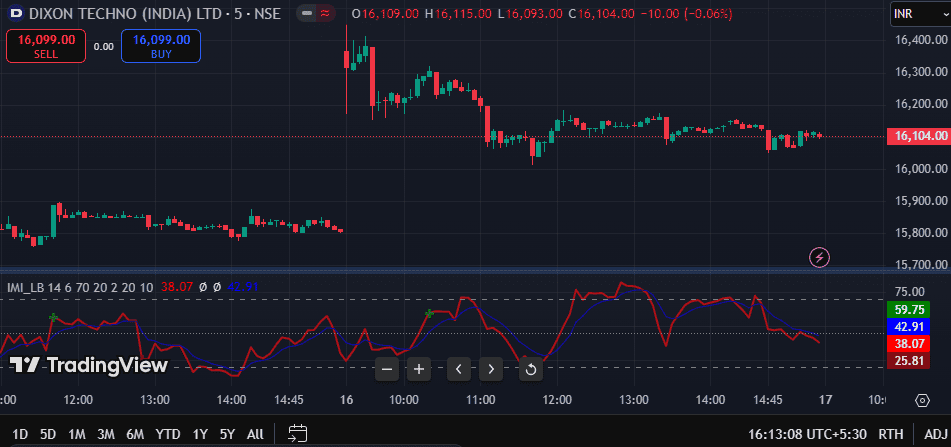This screenshot has height=447, width=951.
Task: Select the 1M time range
Action: [x=76, y=434]
